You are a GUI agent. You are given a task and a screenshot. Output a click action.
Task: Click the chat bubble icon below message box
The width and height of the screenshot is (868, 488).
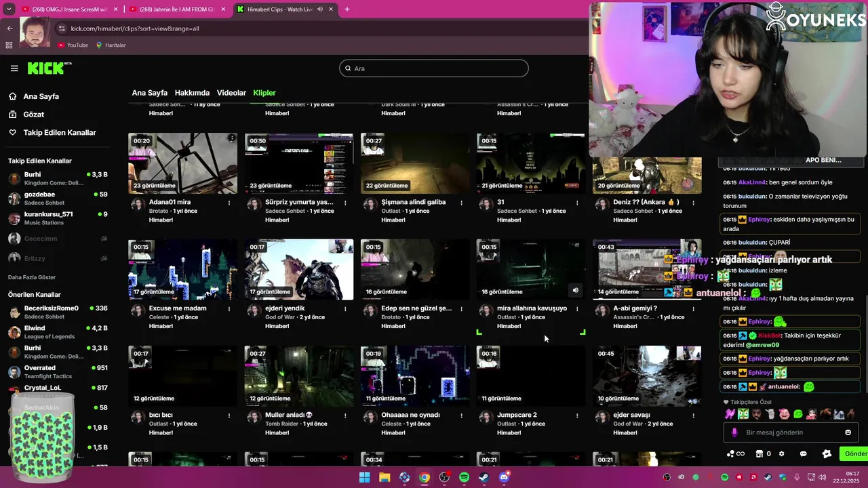(x=804, y=453)
